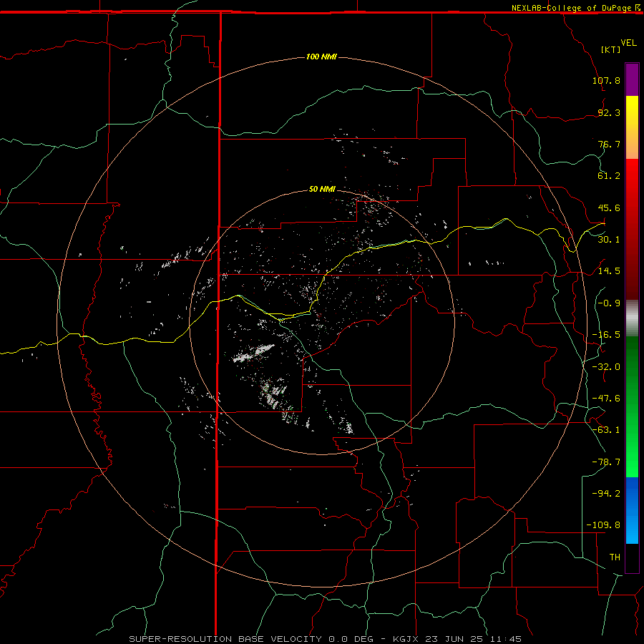
Task: Pick the purple segment of the color bar
Action: tap(632, 79)
